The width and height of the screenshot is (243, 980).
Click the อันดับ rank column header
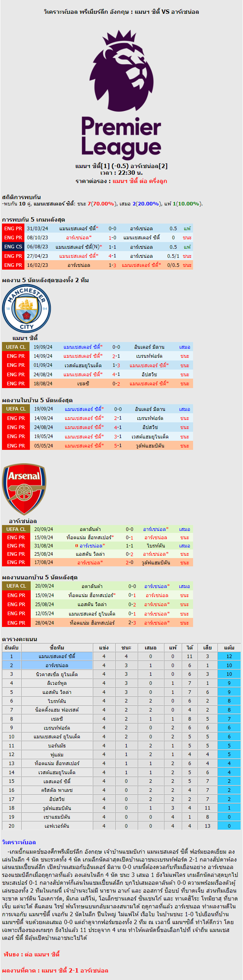tap(11, 647)
